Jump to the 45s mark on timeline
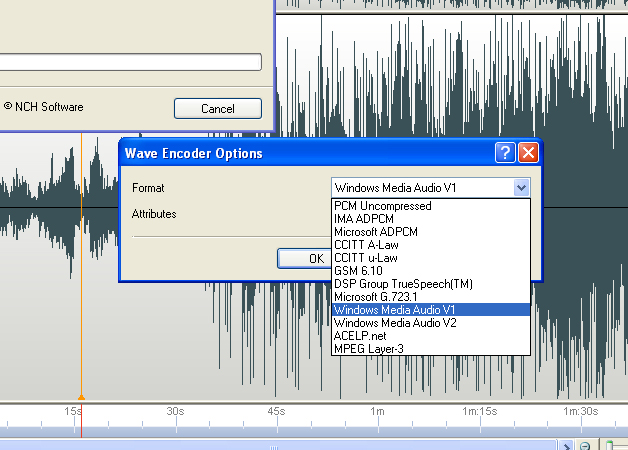Image resolution: width=628 pixels, height=450 pixels. point(276,411)
